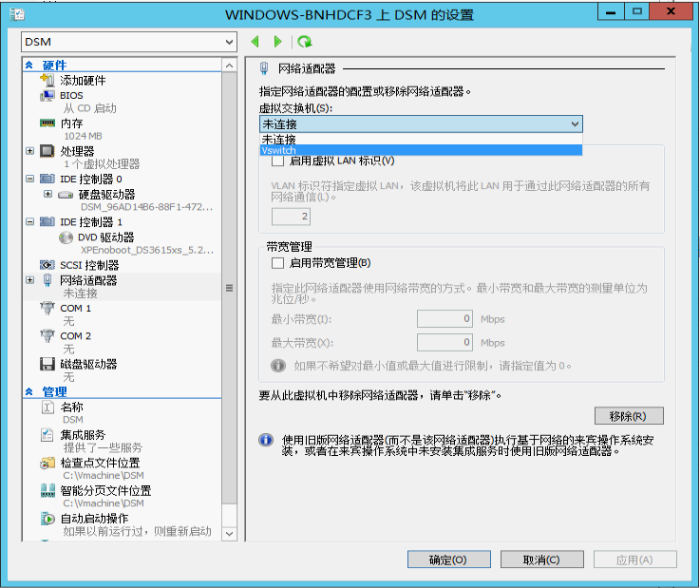Image resolution: width=700 pixels, height=588 pixels.
Task: Click the IDE 控制器 1 icon
Action: click(x=47, y=221)
